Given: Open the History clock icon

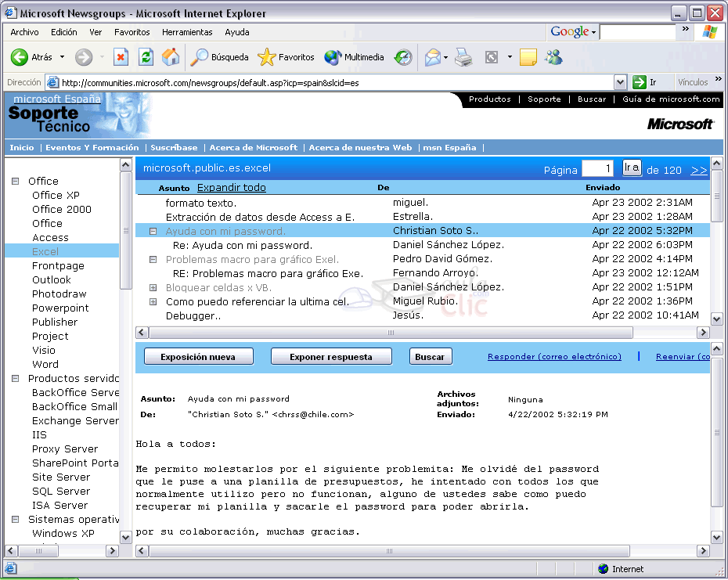Looking at the screenshot, I should (403, 57).
